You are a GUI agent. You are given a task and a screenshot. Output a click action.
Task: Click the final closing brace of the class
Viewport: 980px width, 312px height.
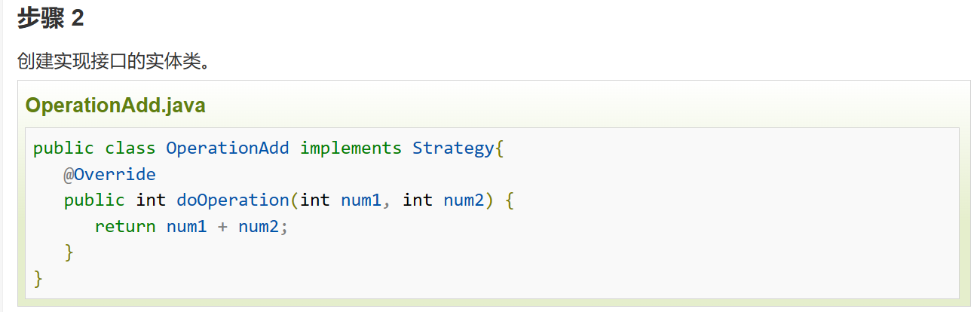point(38,279)
